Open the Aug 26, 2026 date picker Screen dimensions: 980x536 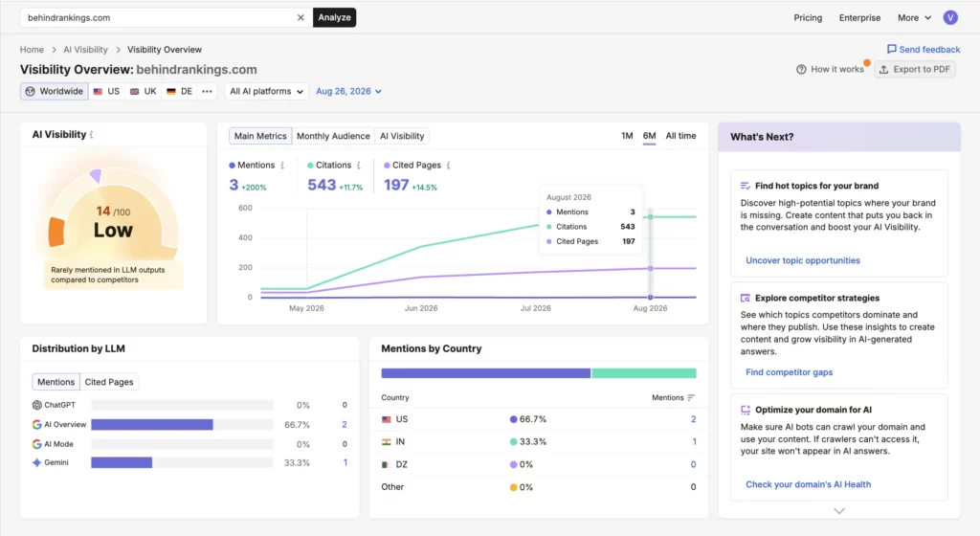coord(348,91)
